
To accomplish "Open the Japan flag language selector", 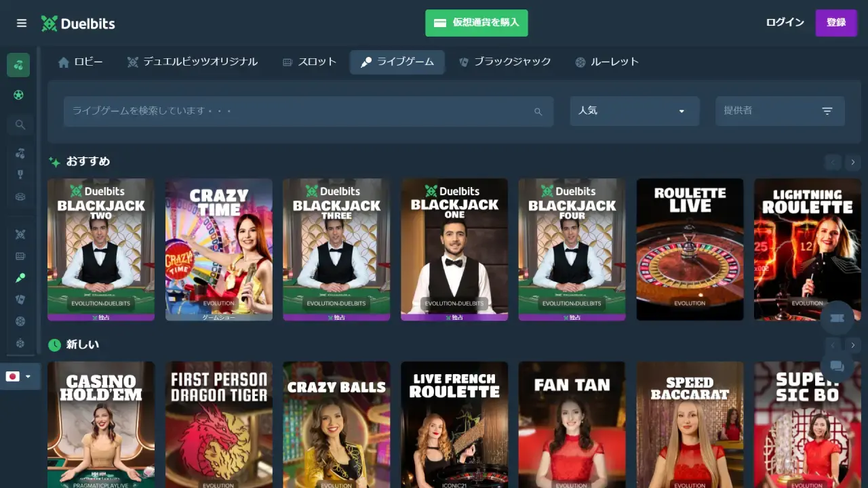I will 19,376.
